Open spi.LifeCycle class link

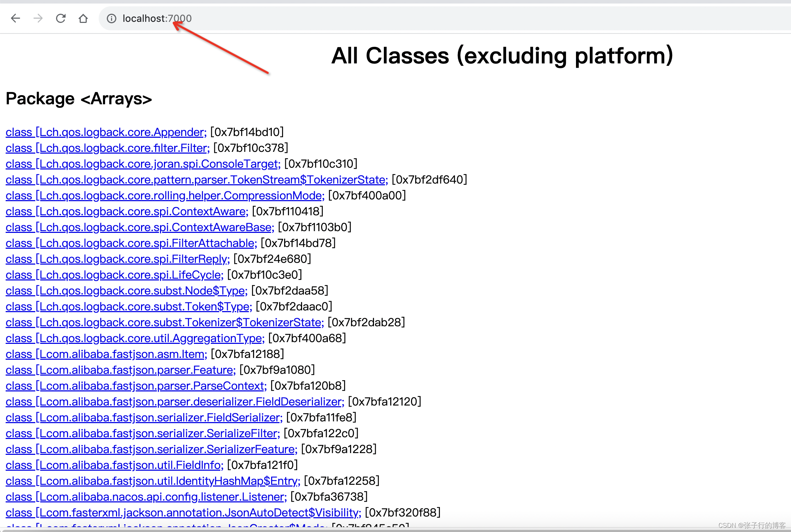[115, 275]
